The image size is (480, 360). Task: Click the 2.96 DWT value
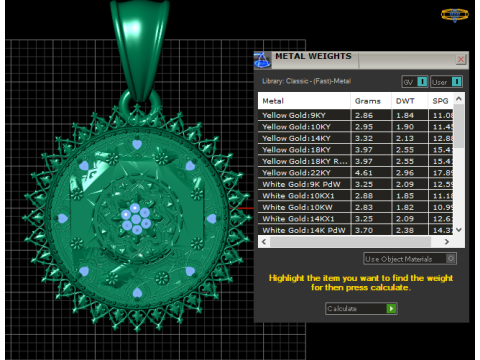405,173
